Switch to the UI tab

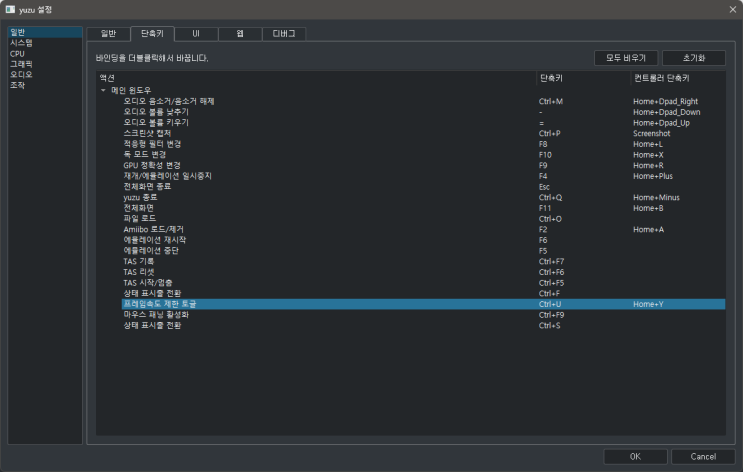(196, 34)
